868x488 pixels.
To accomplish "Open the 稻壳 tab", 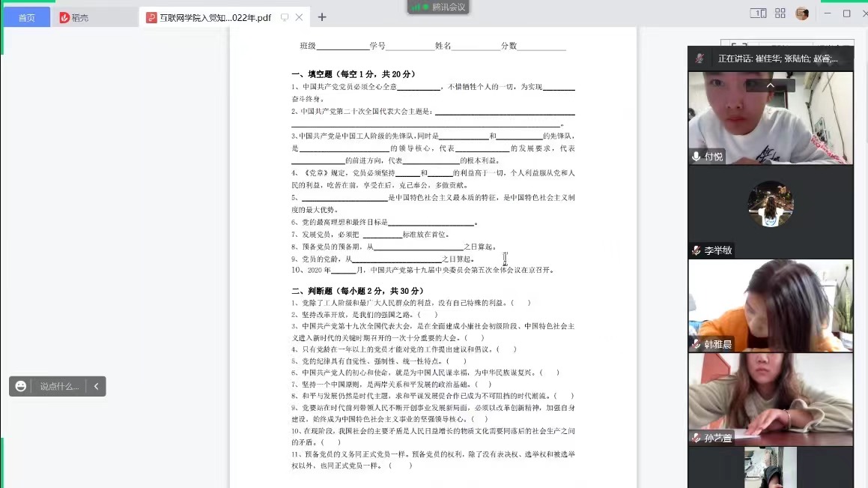I will (x=94, y=18).
